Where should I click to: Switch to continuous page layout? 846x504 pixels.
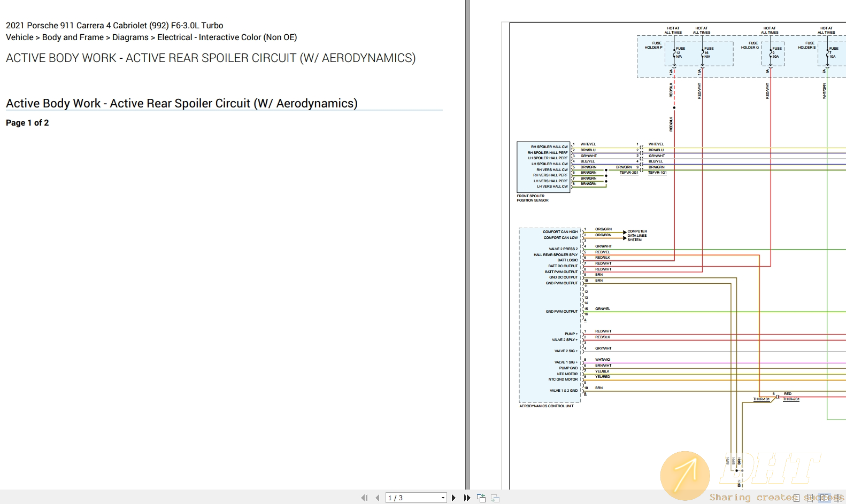810,498
